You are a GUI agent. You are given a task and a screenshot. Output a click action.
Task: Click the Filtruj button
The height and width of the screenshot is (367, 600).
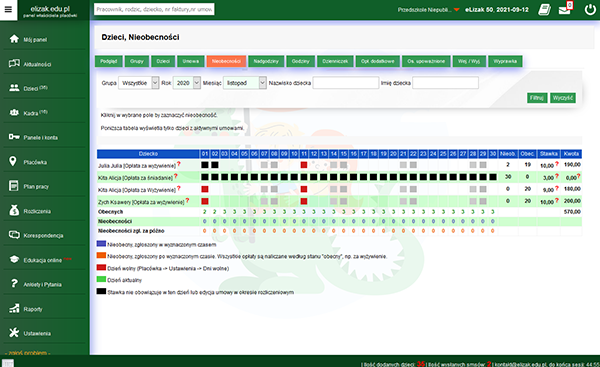537,98
